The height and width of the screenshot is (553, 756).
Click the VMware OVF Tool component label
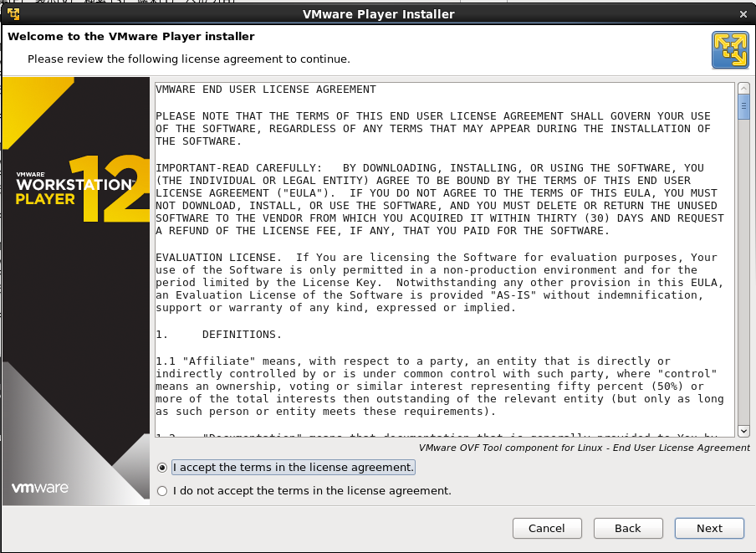pos(584,448)
